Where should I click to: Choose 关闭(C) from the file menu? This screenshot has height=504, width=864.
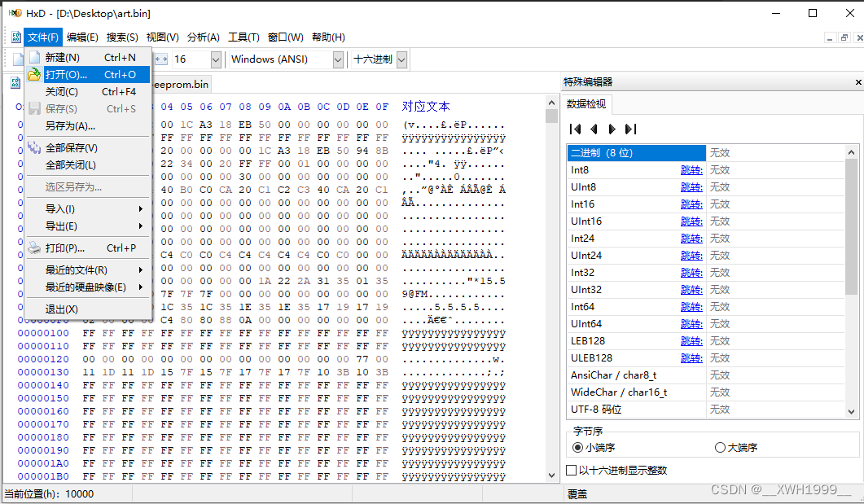click(88, 91)
